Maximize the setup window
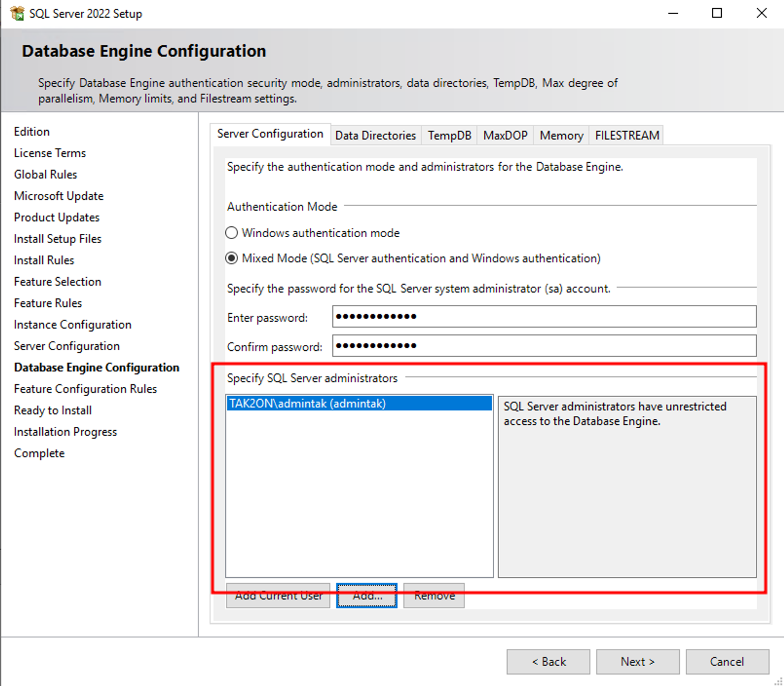This screenshot has width=784, height=686. pyautogui.click(x=717, y=13)
